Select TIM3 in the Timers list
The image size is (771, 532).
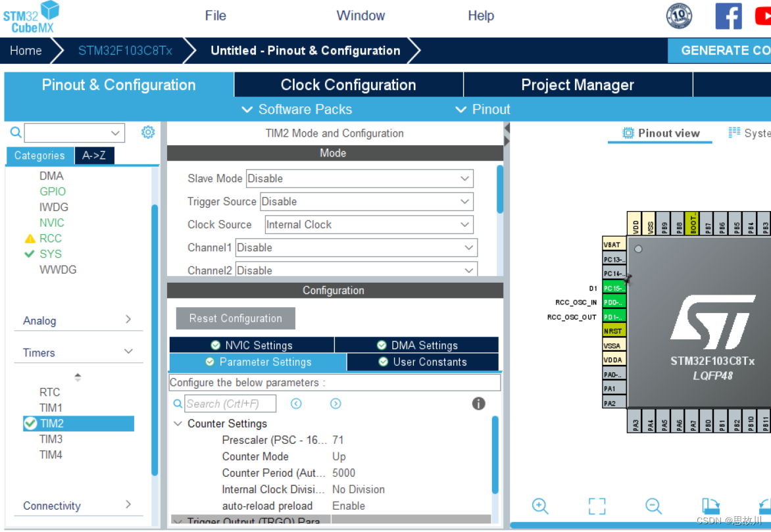pyautogui.click(x=51, y=439)
